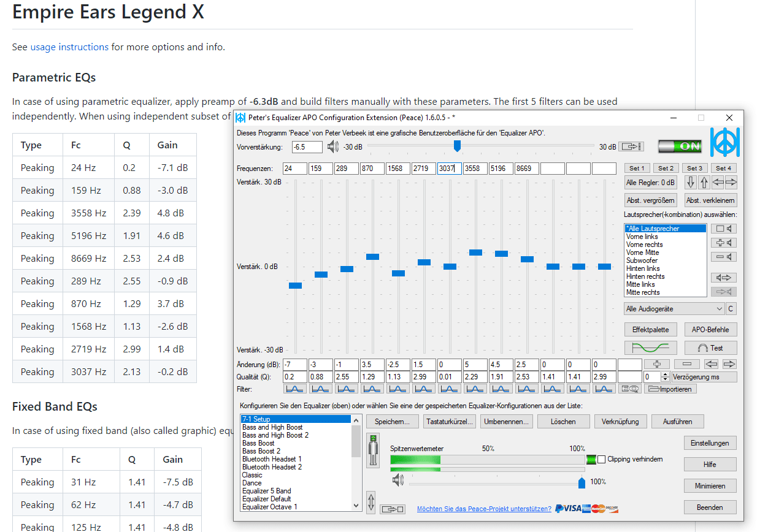
Task: Click the minus speaker icon button
Action: [x=724, y=257]
